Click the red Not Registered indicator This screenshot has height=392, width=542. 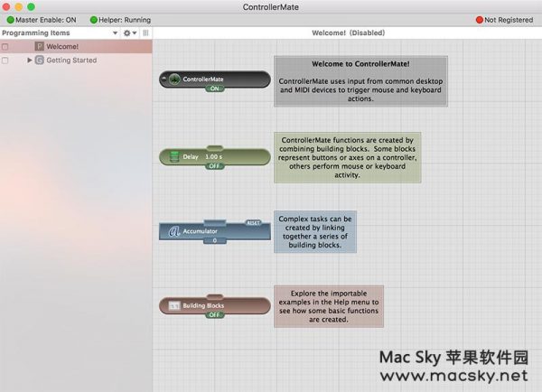click(480, 20)
